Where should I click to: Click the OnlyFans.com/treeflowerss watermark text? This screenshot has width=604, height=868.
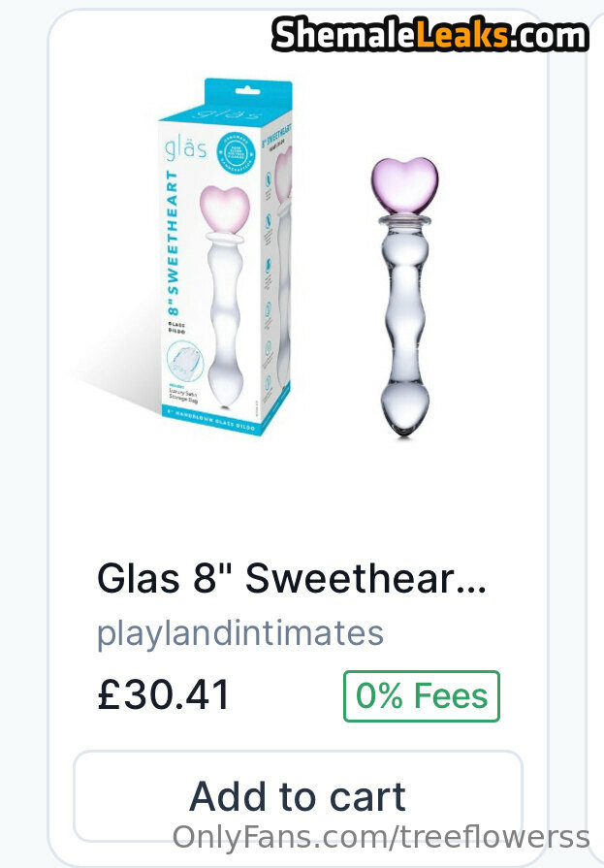pyautogui.click(x=381, y=836)
